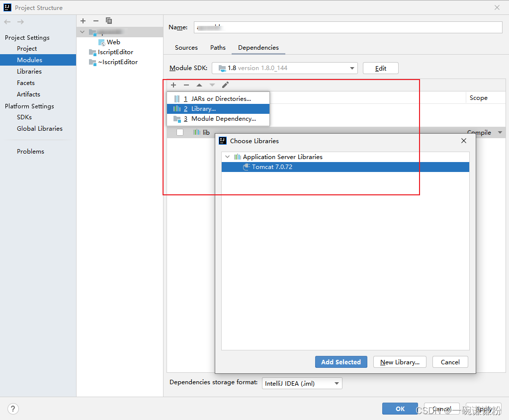
Task: Switch to the Dependencies tab
Action: pos(258,48)
